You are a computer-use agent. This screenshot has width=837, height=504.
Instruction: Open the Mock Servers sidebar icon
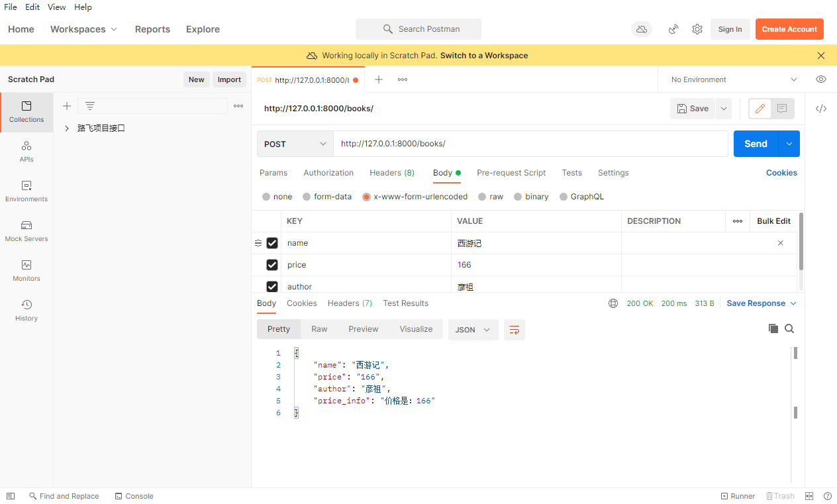(x=26, y=230)
